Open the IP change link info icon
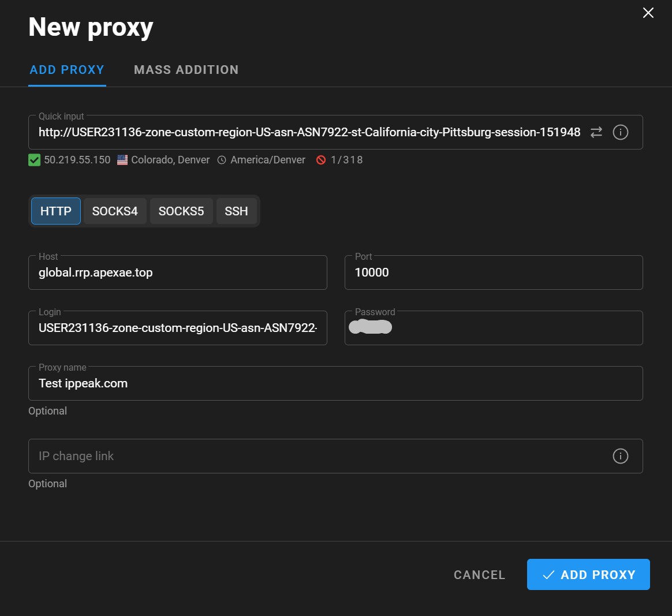Screen dimensions: 672x616 tap(620, 456)
